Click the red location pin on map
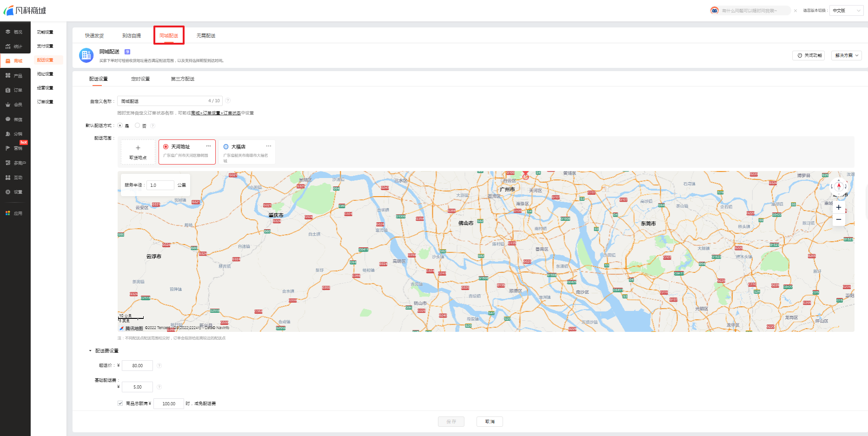Screen dimensions: 868x436 tap(525, 175)
